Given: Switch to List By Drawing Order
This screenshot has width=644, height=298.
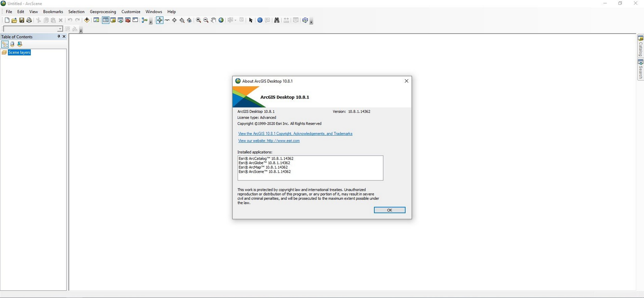Looking at the screenshot, I should [5, 44].
